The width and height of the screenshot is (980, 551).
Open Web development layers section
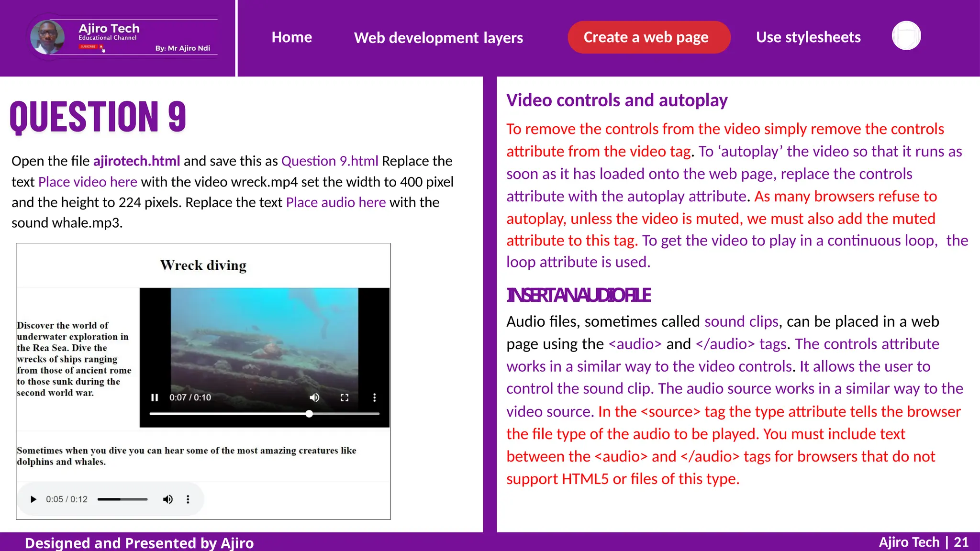(438, 38)
